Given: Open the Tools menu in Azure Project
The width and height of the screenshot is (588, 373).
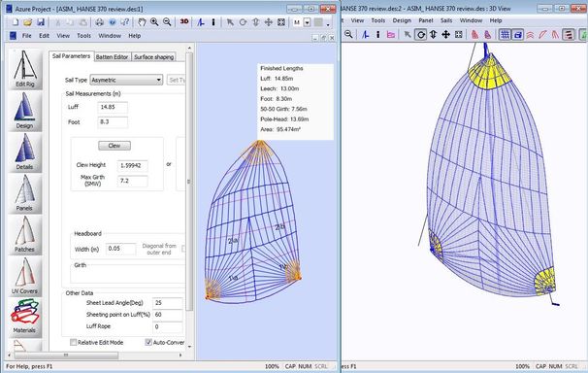Looking at the screenshot, I should point(84,36).
